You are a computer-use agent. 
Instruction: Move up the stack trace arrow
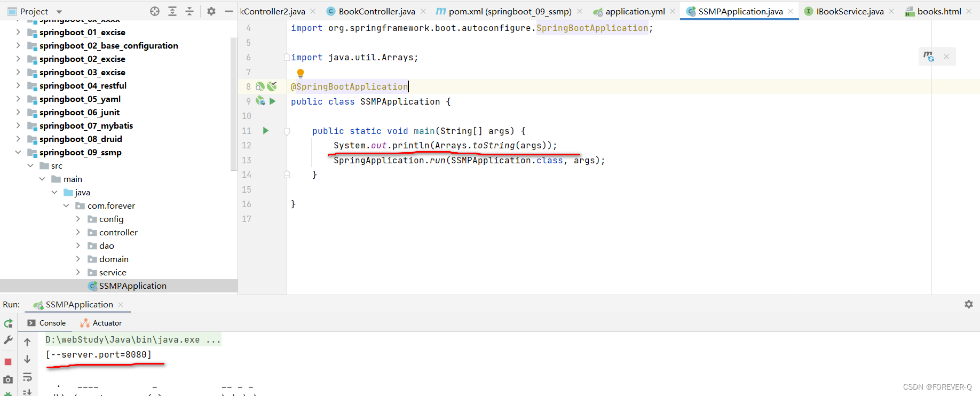pos(27,342)
